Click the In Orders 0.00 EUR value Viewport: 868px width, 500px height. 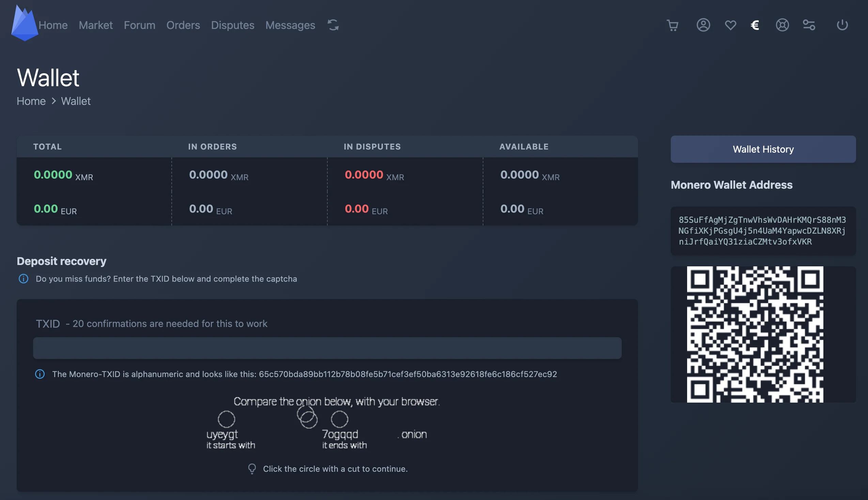coord(211,209)
